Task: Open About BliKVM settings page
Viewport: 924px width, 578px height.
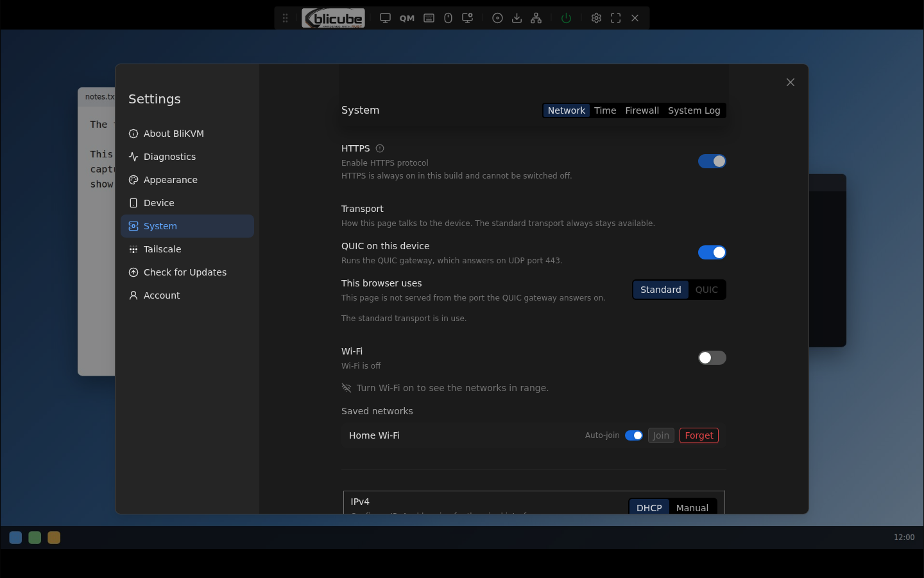Action: click(x=187, y=134)
